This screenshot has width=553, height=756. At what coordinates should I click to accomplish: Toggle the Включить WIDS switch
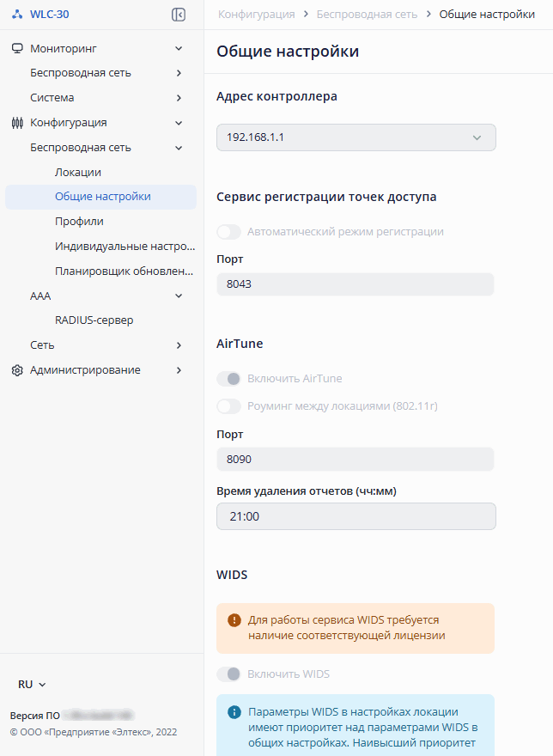pos(229,674)
